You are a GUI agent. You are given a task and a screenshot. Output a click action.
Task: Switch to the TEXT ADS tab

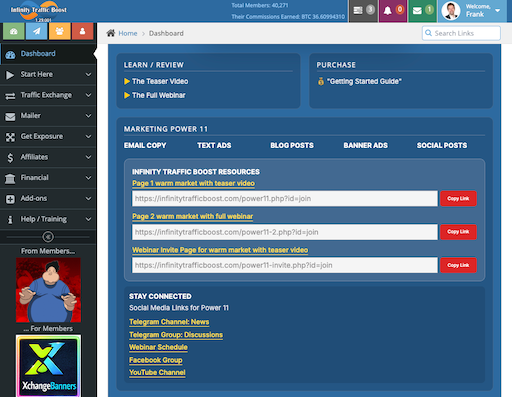(x=214, y=145)
